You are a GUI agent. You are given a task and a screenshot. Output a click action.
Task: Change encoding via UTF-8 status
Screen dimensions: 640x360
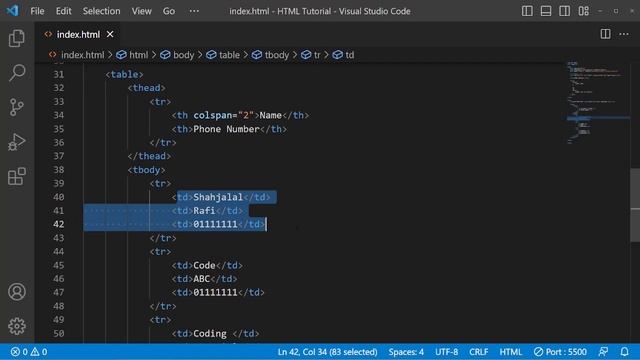tap(446, 352)
